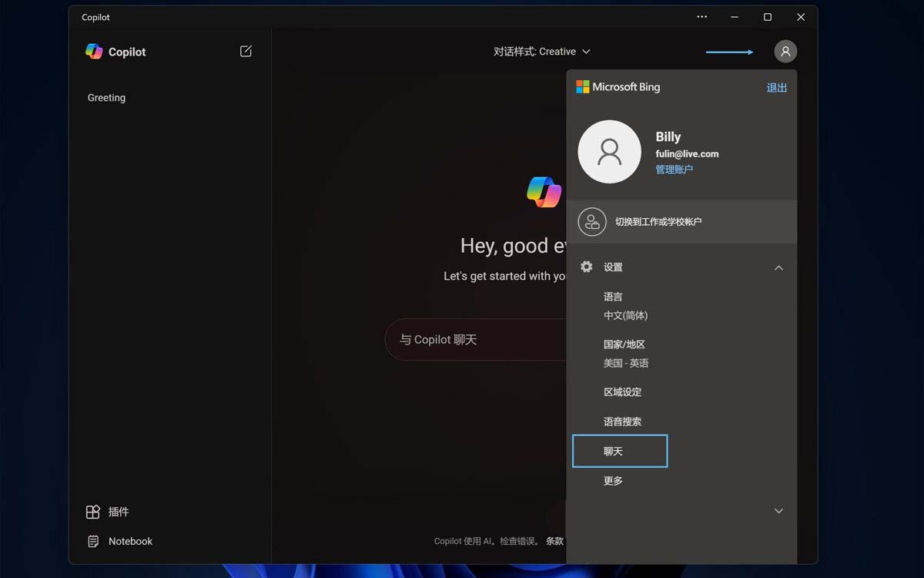Expand the bottom collapsed section chevron
924x578 pixels.
[x=778, y=511]
